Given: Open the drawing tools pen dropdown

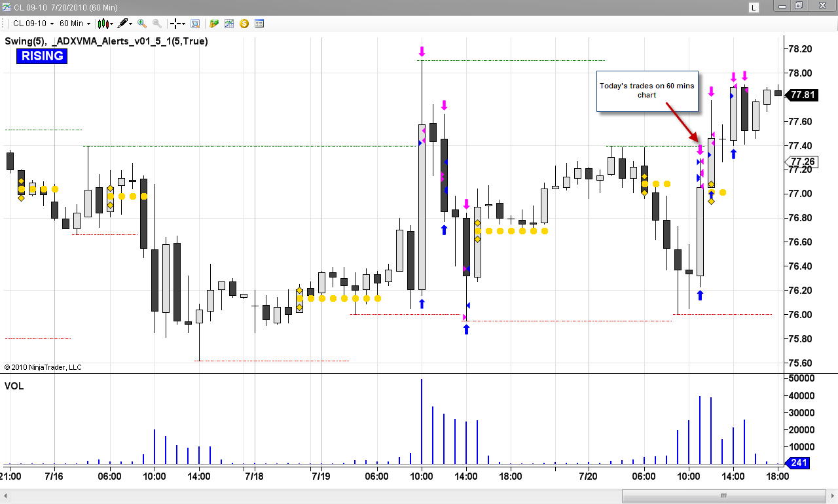Looking at the screenshot, I should 125,24.
